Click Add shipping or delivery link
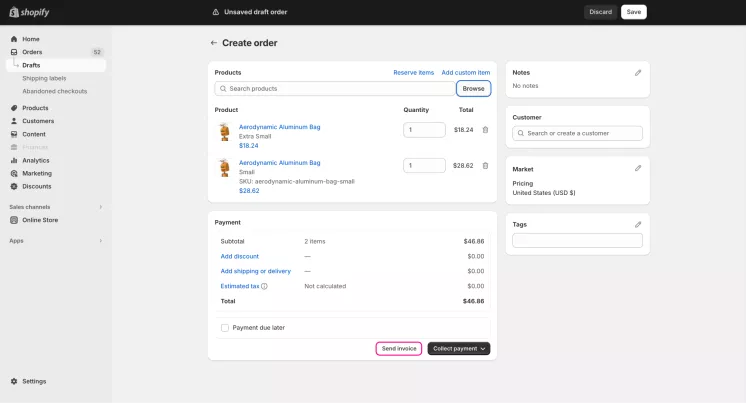 [x=255, y=271]
